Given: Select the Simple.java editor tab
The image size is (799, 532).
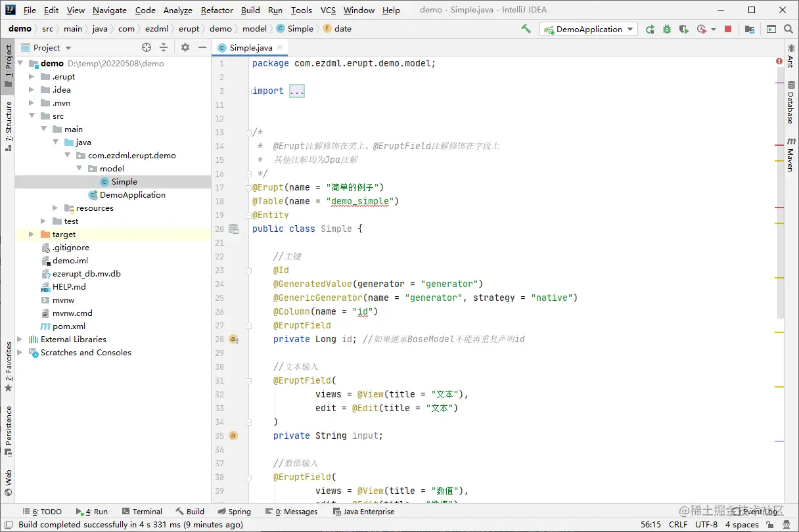Looking at the screenshot, I should (x=250, y=47).
